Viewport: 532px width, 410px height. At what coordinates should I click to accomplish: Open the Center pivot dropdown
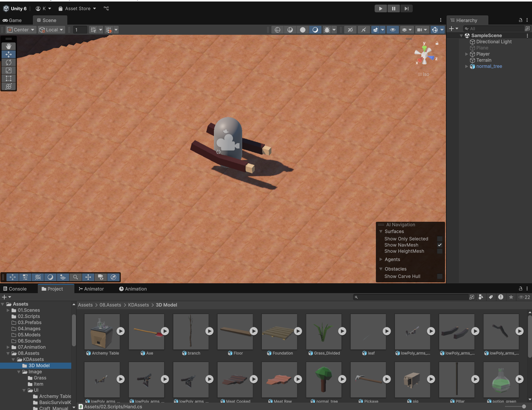pyautogui.click(x=20, y=30)
